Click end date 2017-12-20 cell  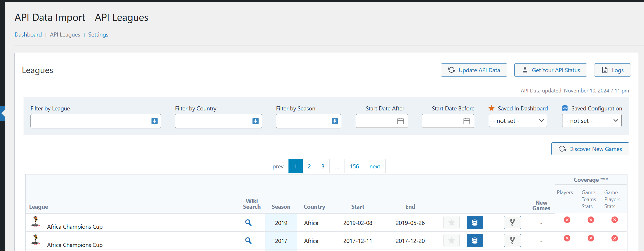(x=410, y=241)
